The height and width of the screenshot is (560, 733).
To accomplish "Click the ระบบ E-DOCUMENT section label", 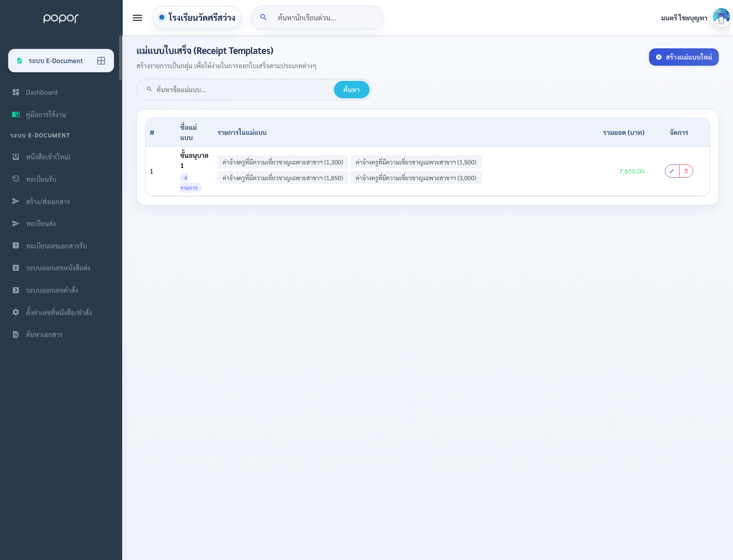I will [x=40, y=135].
